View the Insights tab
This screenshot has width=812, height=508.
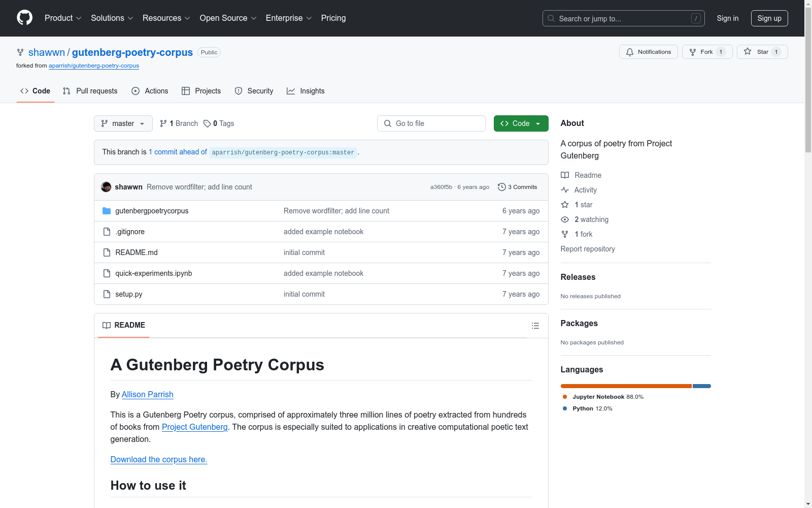306,91
